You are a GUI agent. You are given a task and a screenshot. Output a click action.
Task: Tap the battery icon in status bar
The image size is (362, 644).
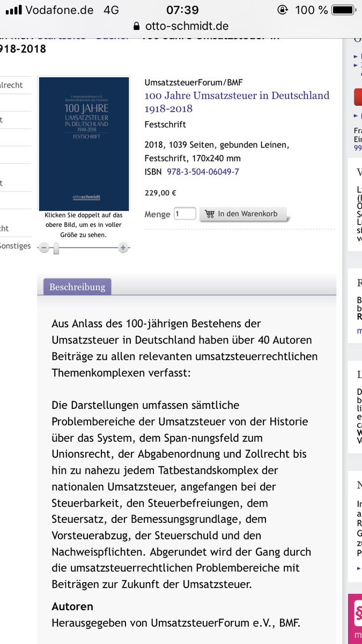(x=343, y=10)
